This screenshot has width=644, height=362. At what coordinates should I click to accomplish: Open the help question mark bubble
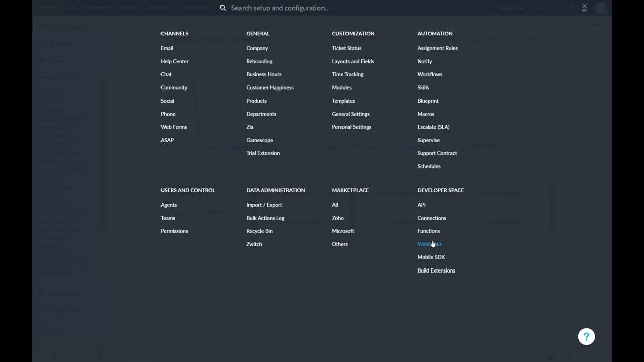(586, 337)
